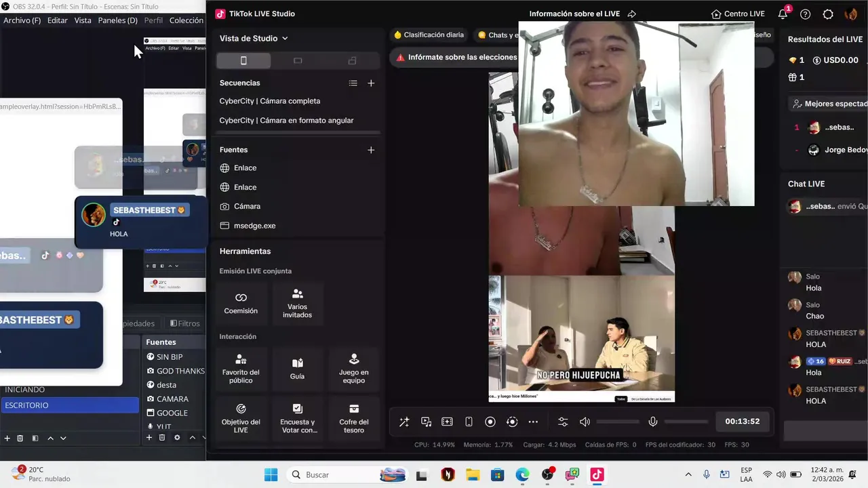Open OBS Colección menu
Image resolution: width=868 pixels, height=488 pixels.
pyautogui.click(x=186, y=20)
